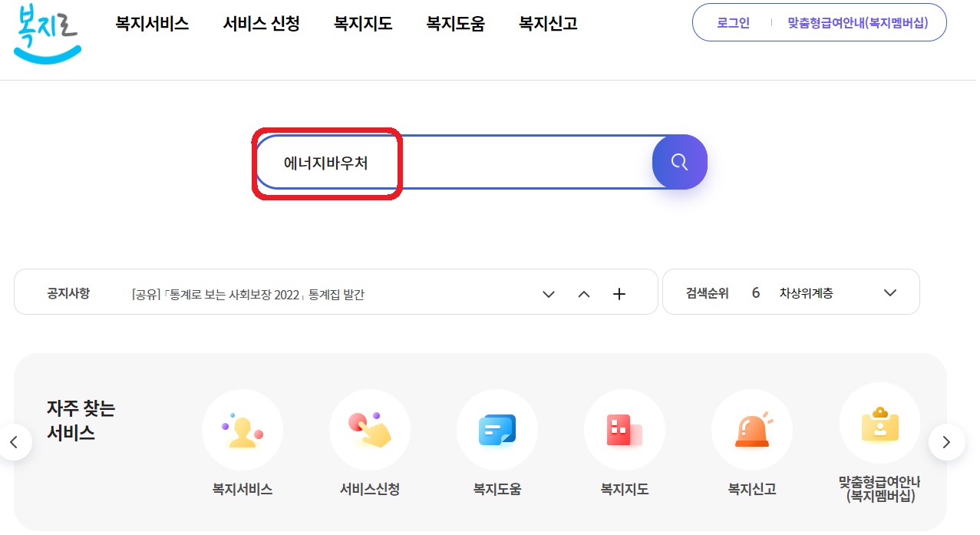This screenshot has width=980, height=535.
Task: Click the 복지도움 chat icon
Action: point(497,430)
